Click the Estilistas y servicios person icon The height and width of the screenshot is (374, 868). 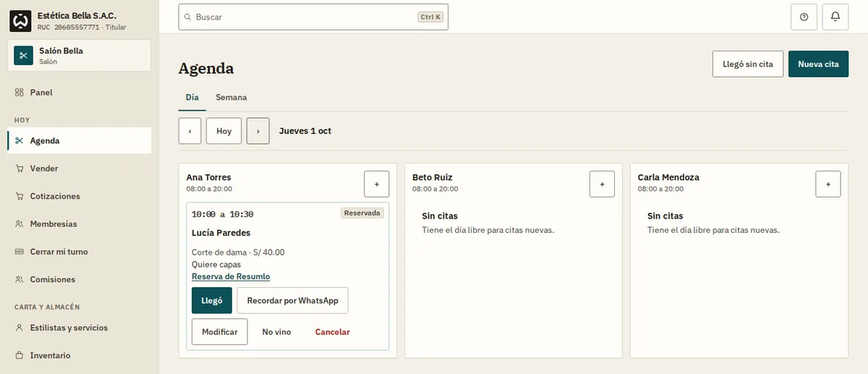pyautogui.click(x=20, y=328)
